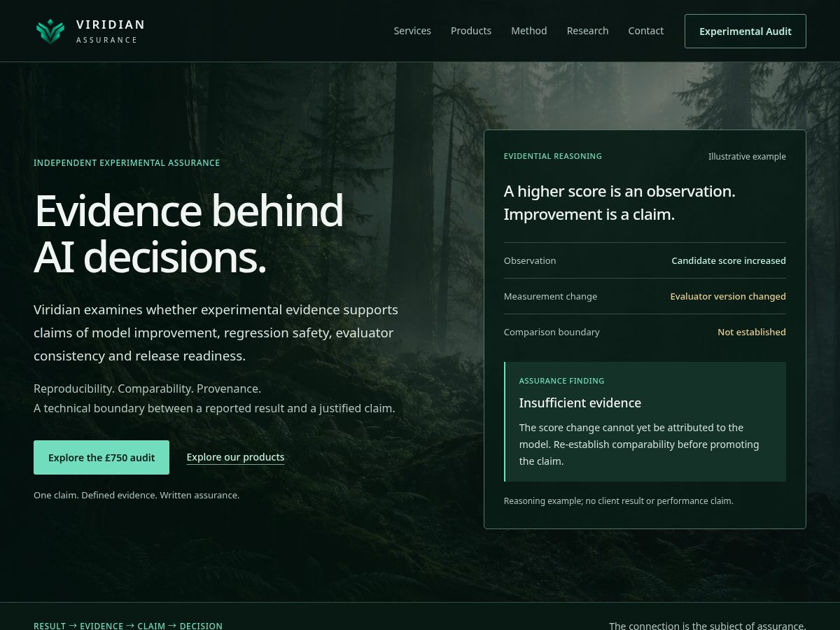Click 'The score change cannot yet be attributed' text
Screen dimensions: 840x630
639,444
